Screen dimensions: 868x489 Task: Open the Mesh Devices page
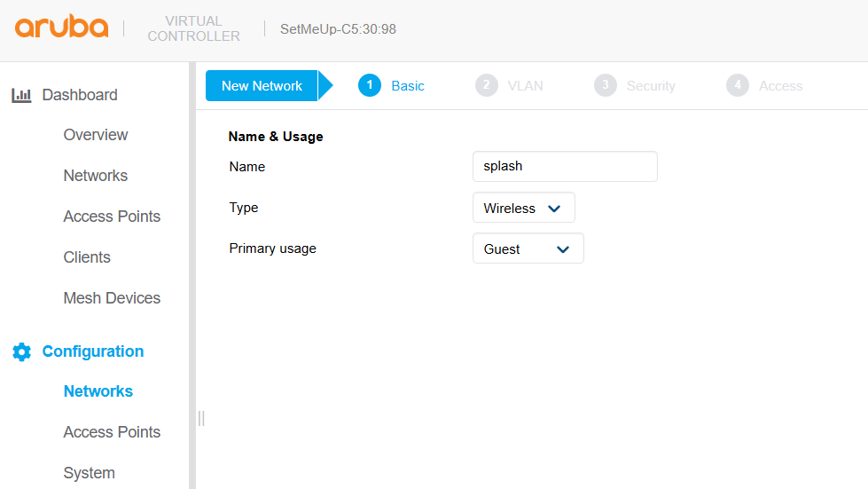(x=112, y=298)
